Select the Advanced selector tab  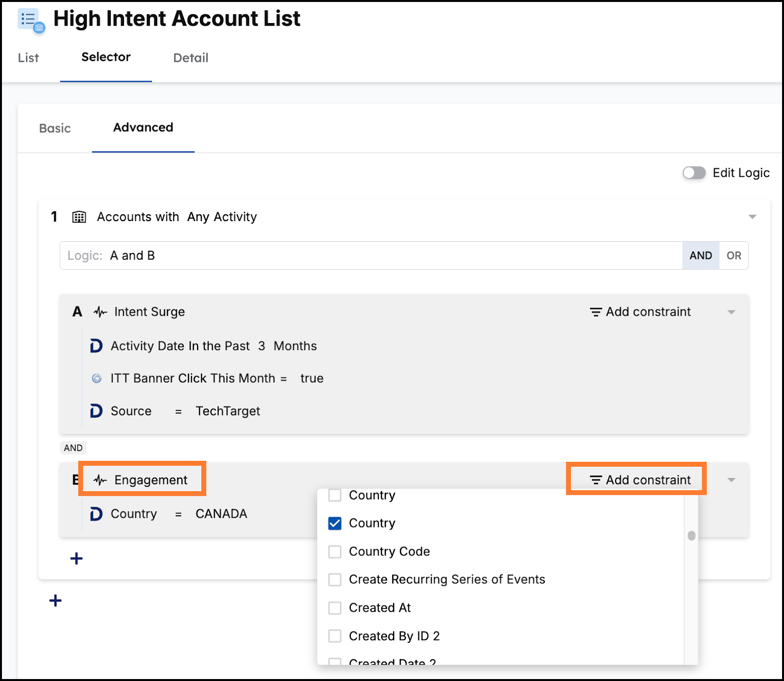point(143,127)
